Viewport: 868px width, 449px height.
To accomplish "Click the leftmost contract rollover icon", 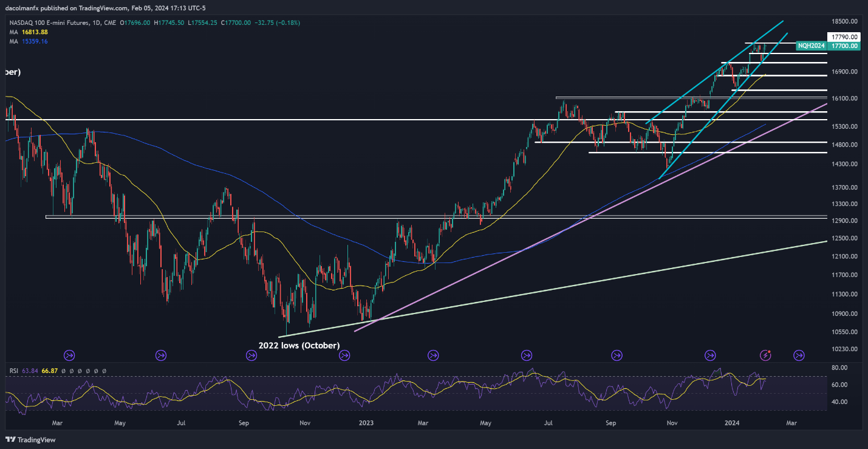I will coord(69,355).
